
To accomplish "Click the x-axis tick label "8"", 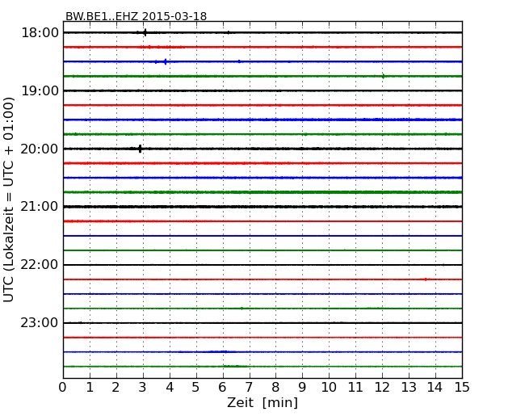I will tap(275, 388).
